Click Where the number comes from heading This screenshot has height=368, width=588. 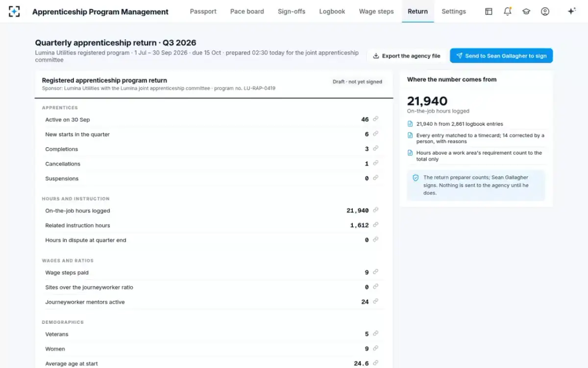click(x=452, y=79)
